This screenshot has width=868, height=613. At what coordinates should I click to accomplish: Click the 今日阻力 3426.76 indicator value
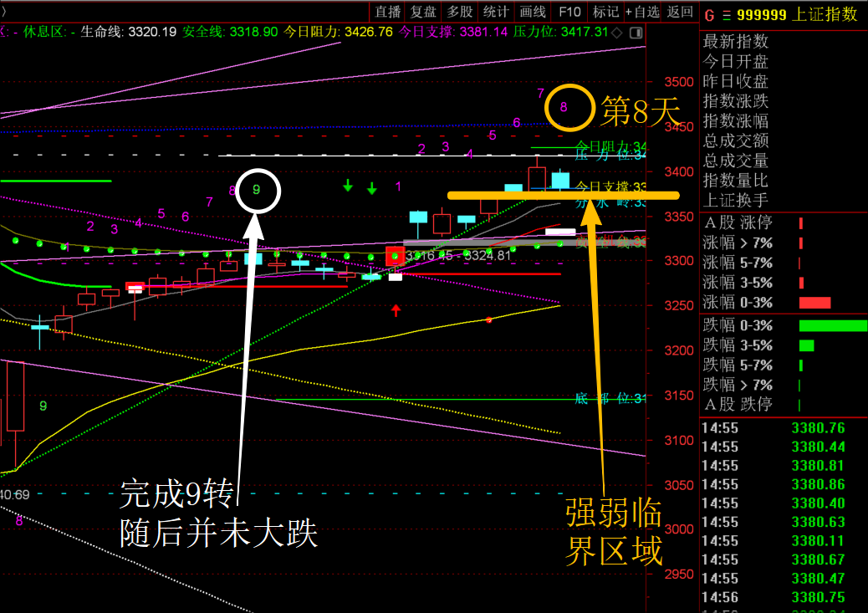point(338,32)
